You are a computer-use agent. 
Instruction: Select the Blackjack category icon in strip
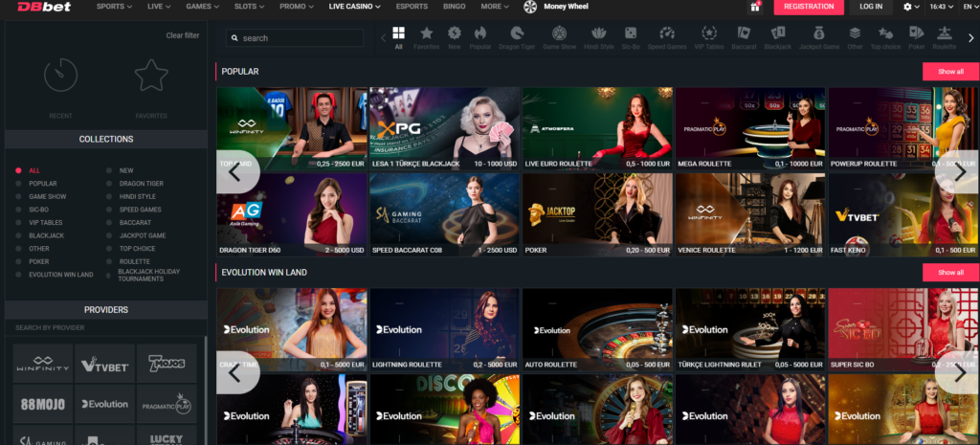tap(778, 33)
